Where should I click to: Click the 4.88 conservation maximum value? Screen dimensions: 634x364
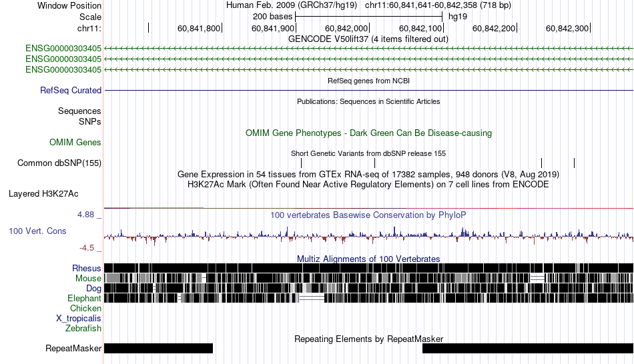pos(85,215)
